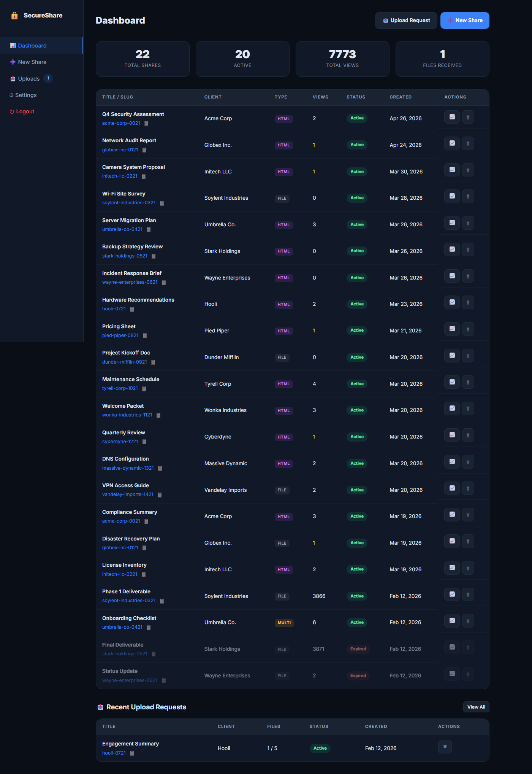Viewport: 532px width, 774px height.
Task: Click the Expired status on Final Deliverable
Action: tap(358, 649)
